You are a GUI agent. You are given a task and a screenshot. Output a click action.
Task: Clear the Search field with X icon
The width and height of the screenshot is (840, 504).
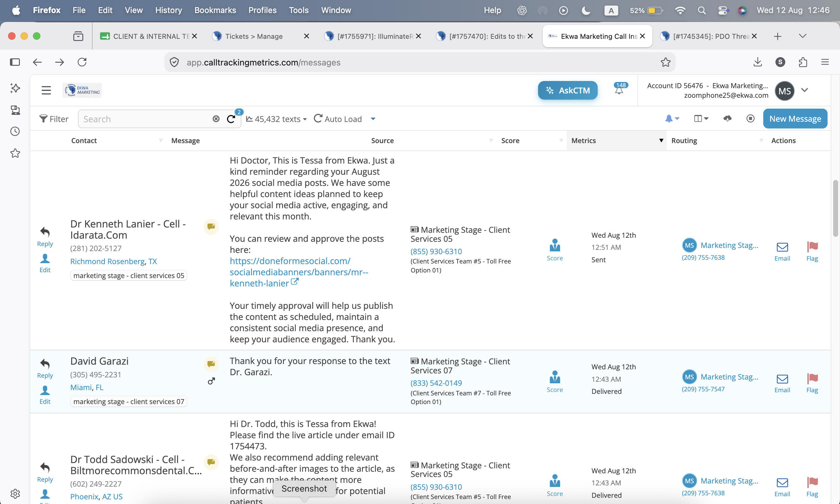pos(216,119)
